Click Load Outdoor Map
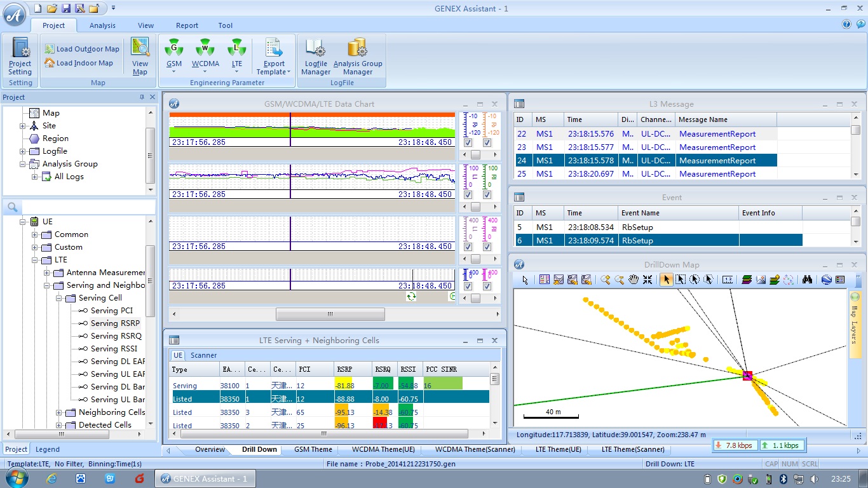This screenshot has width=868, height=488. coord(82,49)
